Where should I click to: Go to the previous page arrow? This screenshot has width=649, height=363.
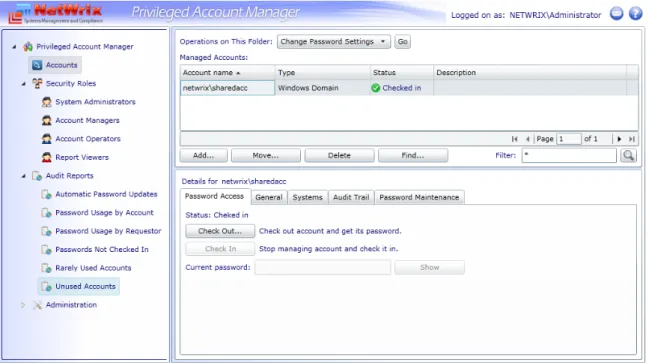click(x=527, y=139)
